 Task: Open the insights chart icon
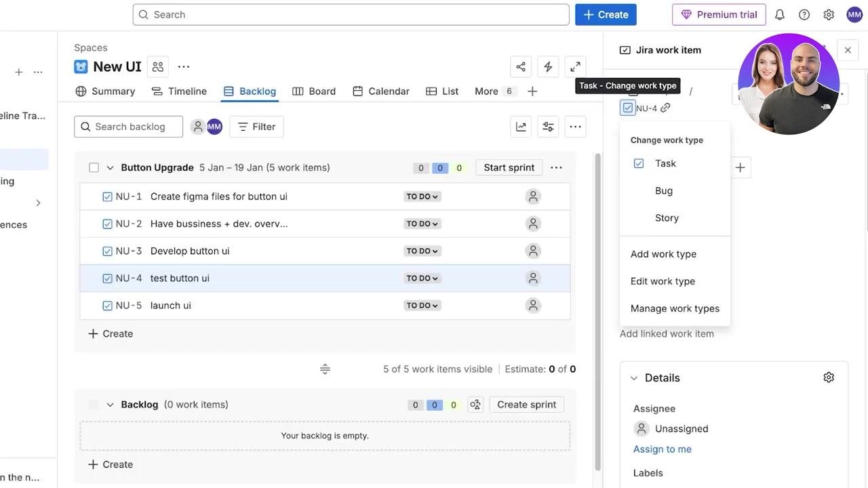click(x=521, y=127)
